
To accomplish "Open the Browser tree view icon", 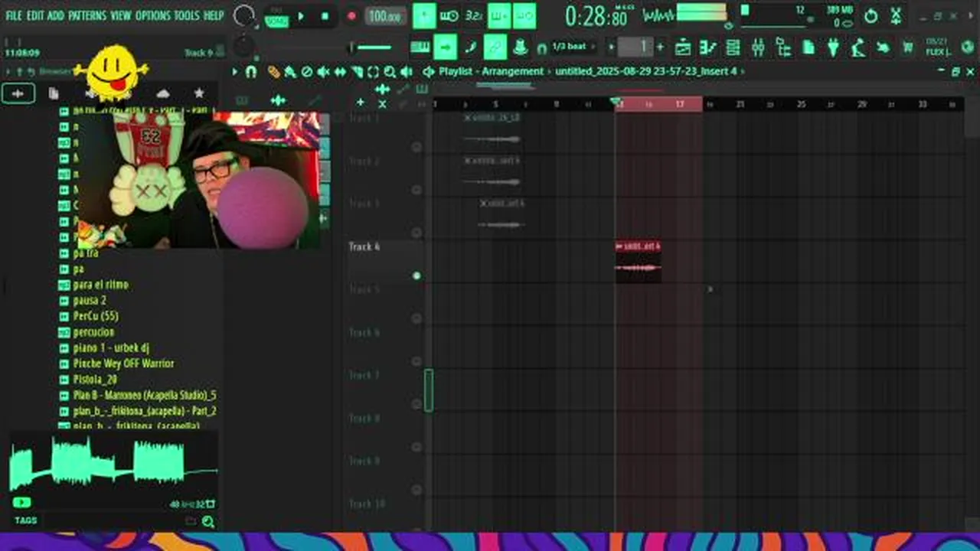I will pyautogui.click(x=783, y=47).
